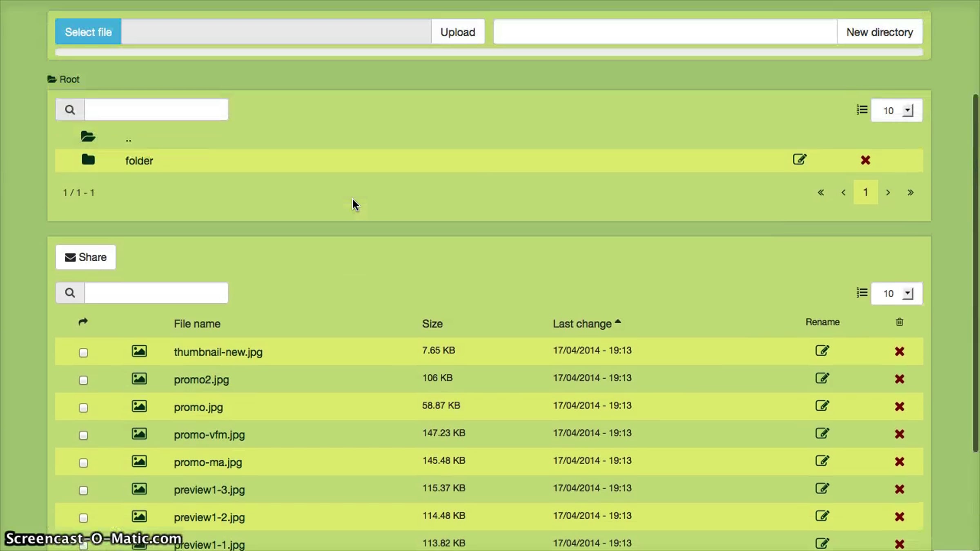Image resolution: width=980 pixels, height=551 pixels.
Task: Jump to last directory page arrow
Action: point(910,193)
